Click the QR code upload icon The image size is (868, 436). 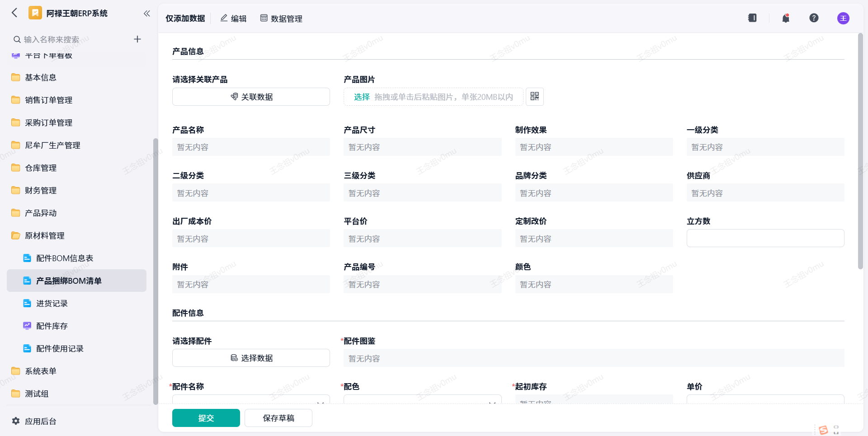535,97
